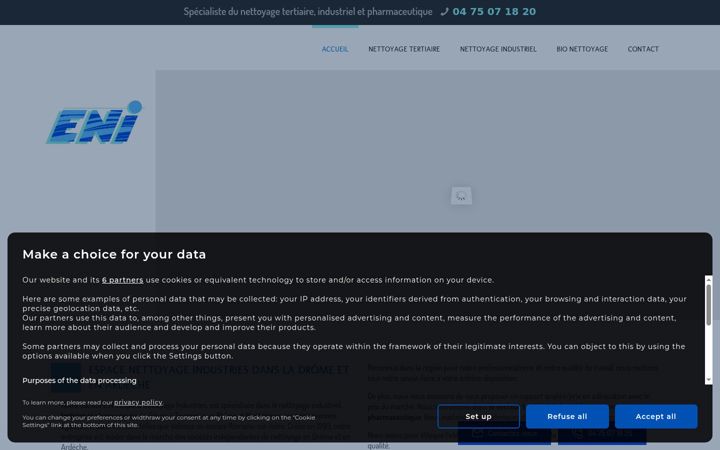Click the loading spinner in the banner
The width and height of the screenshot is (720, 450).
point(461,196)
